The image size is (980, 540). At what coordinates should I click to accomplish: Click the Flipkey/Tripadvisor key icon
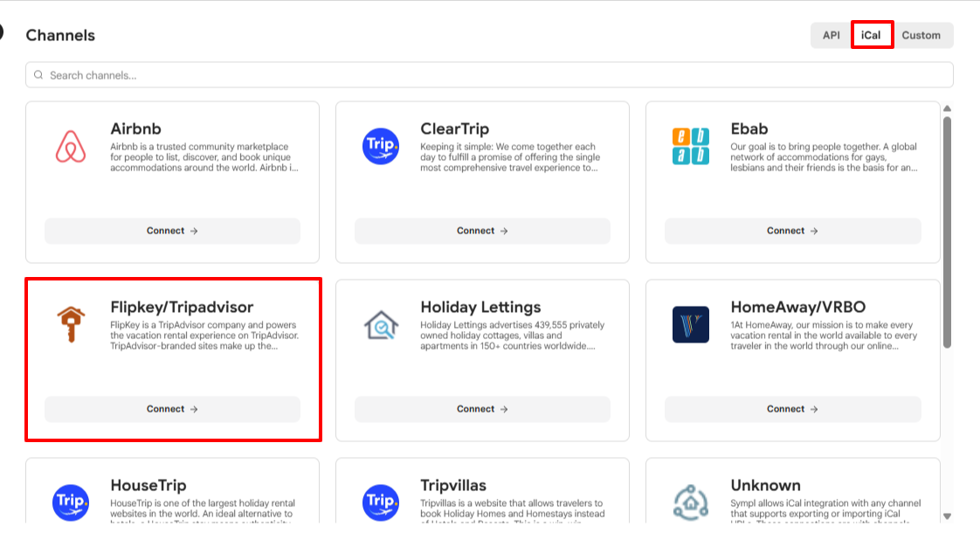[72, 324]
